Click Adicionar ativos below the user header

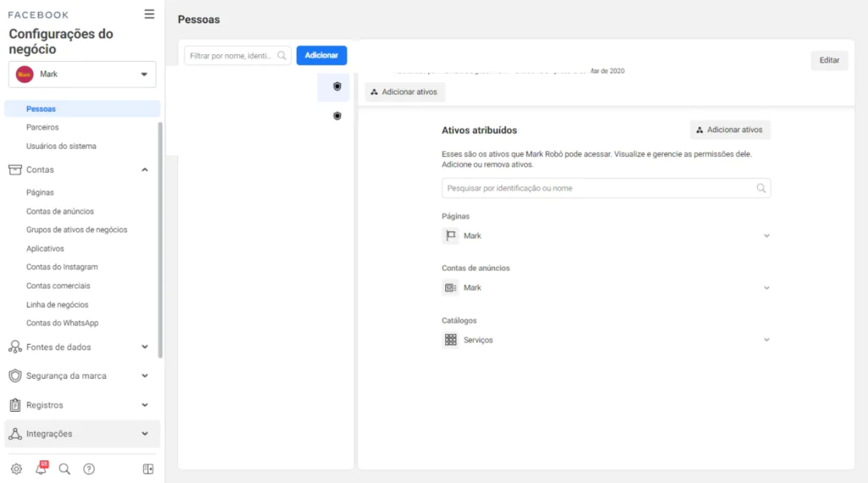click(404, 92)
